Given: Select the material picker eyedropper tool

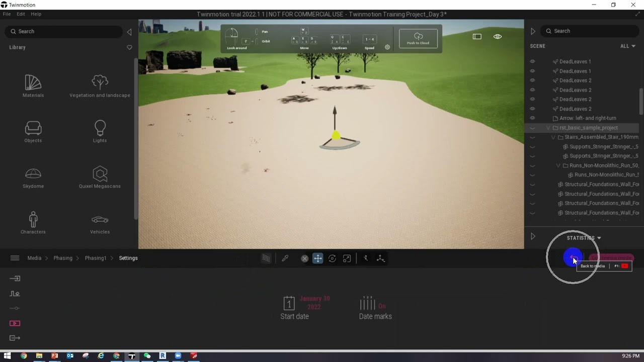Looking at the screenshot, I should pyautogui.click(x=285, y=258).
